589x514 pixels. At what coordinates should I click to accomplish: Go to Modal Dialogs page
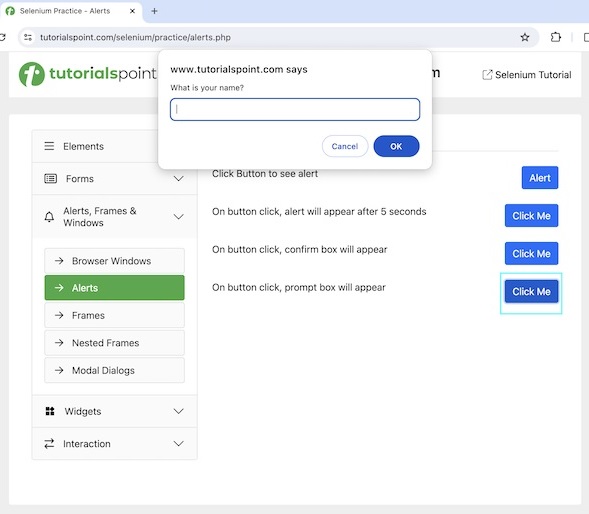(115, 370)
